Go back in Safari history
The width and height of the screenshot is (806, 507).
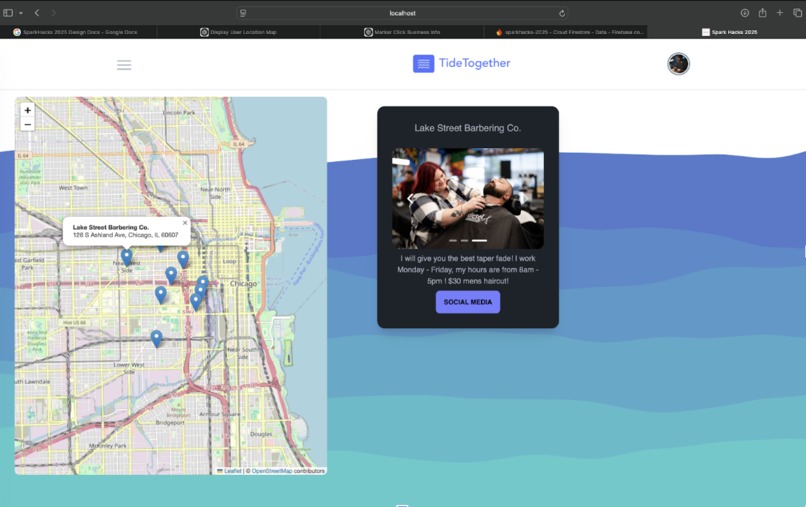click(x=37, y=13)
